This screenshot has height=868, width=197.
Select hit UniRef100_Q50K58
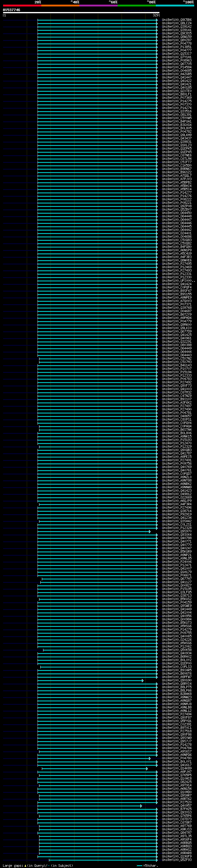coord(176,650)
